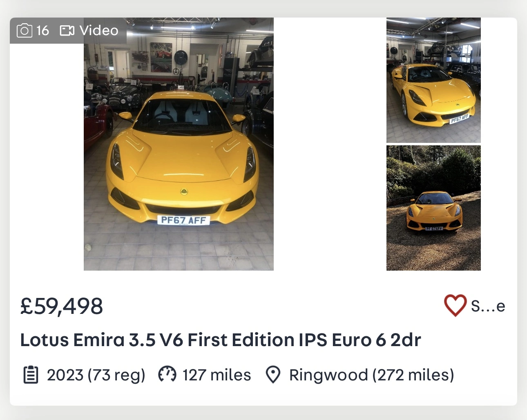This screenshot has width=527, height=420.
Task: Click the Video label
Action: [99, 31]
